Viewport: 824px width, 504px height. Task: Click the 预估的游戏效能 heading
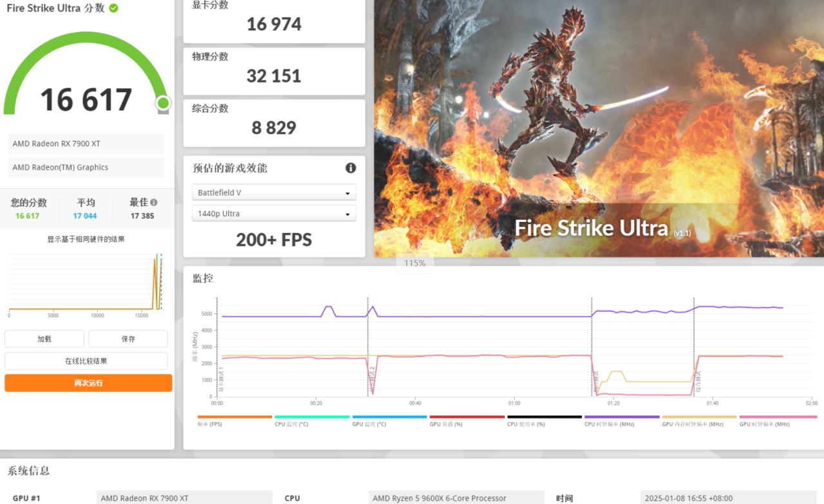pos(230,168)
